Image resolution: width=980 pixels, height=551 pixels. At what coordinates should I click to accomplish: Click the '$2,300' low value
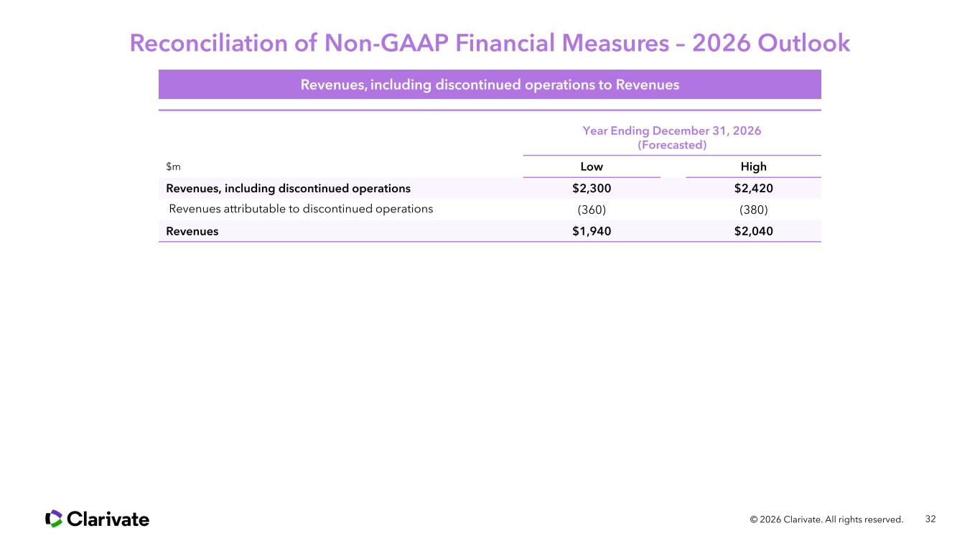tap(592, 188)
